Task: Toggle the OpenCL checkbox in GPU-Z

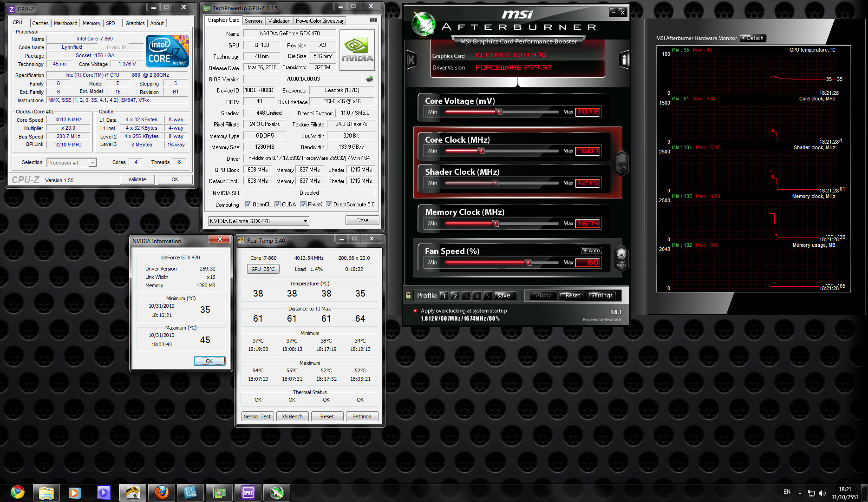Action: point(248,205)
